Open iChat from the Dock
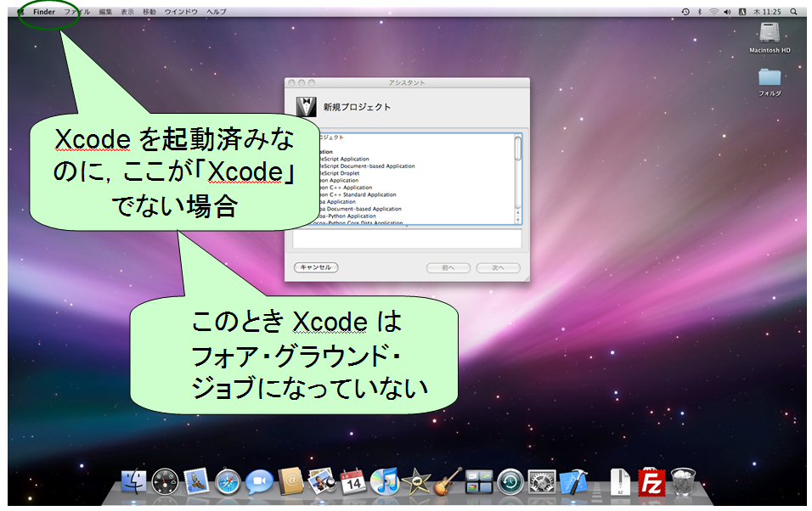812x511 pixels. tap(259, 482)
